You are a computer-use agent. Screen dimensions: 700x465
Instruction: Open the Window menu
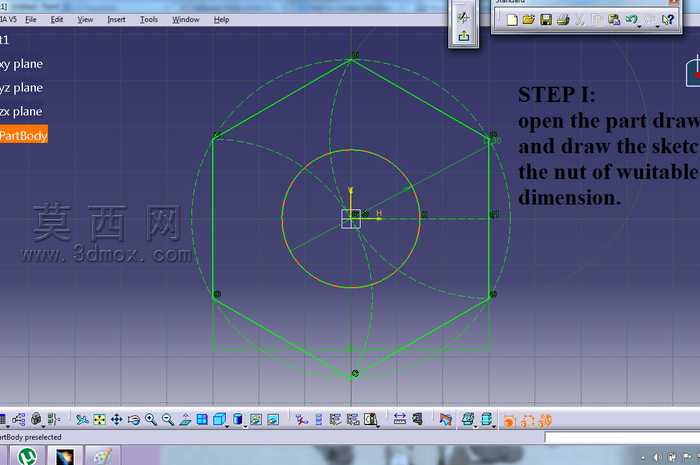tap(186, 20)
